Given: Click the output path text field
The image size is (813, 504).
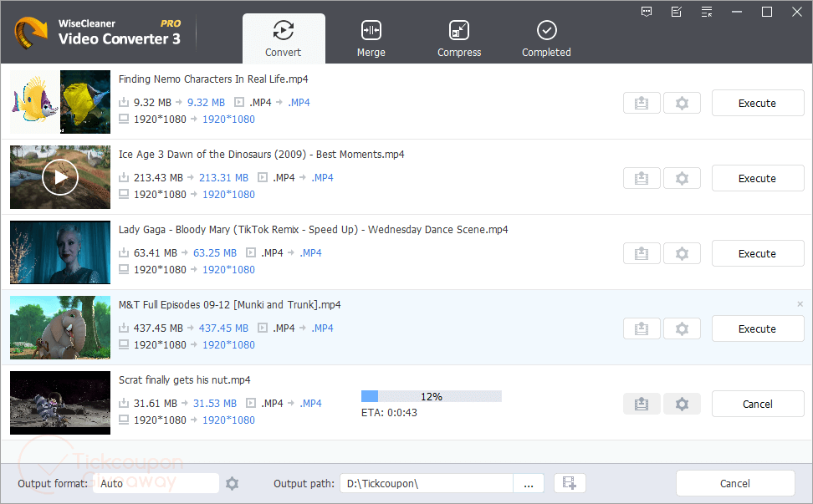Looking at the screenshot, I should click(x=426, y=483).
